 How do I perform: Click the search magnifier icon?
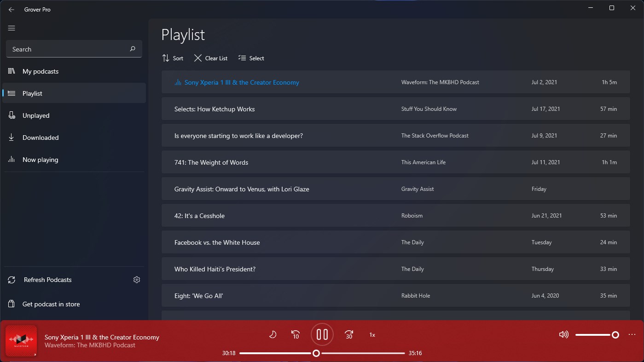point(133,49)
